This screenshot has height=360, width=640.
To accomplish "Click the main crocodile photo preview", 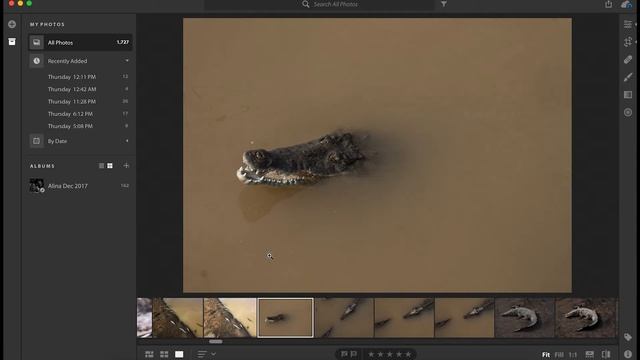I will click(x=377, y=155).
